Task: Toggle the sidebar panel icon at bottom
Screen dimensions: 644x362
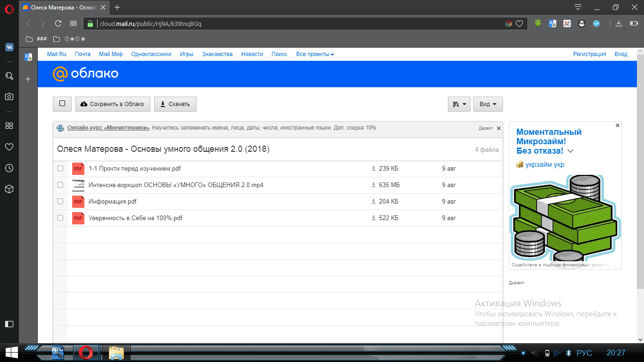Action: click(9, 324)
